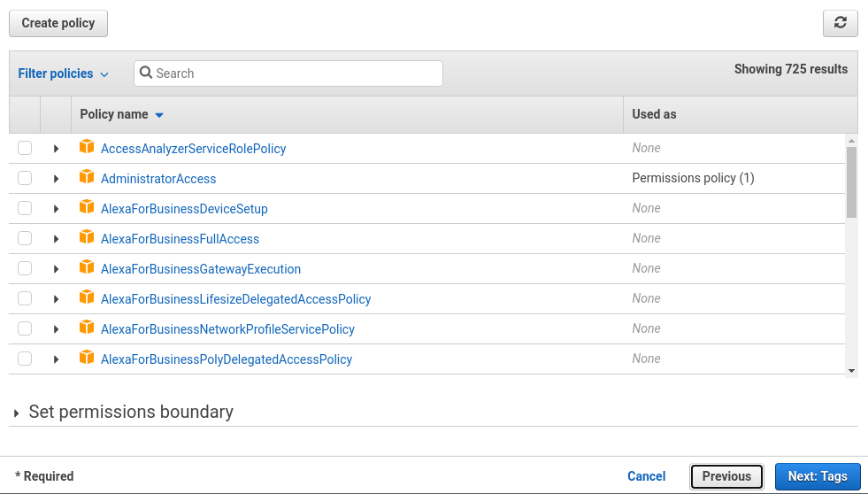Click policy icon beside AlexaForBusinessGatewayExecution
This screenshot has width=868, height=494.
pos(87,267)
